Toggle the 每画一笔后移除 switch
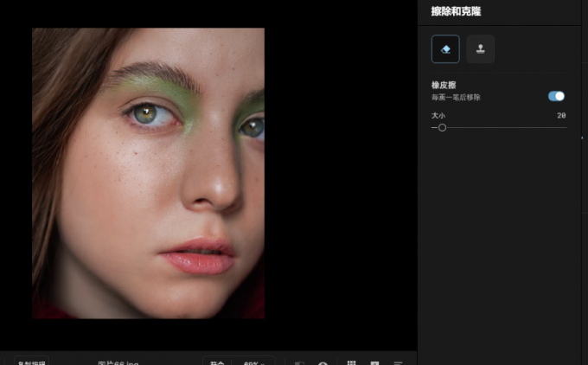Screen dimensions: 588x365 [556, 96]
